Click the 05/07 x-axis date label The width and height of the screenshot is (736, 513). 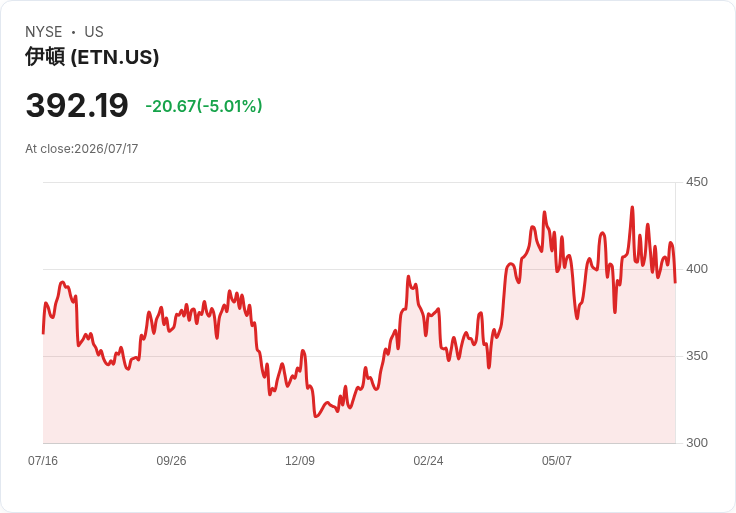click(x=557, y=461)
